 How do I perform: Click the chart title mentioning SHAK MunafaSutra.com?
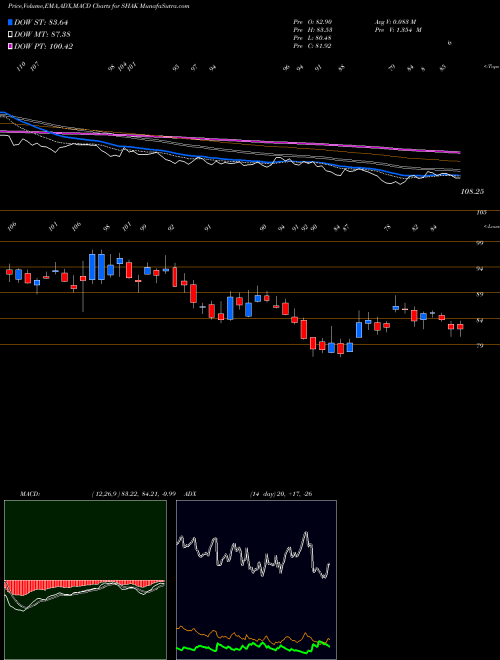pyautogui.click(x=98, y=6)
